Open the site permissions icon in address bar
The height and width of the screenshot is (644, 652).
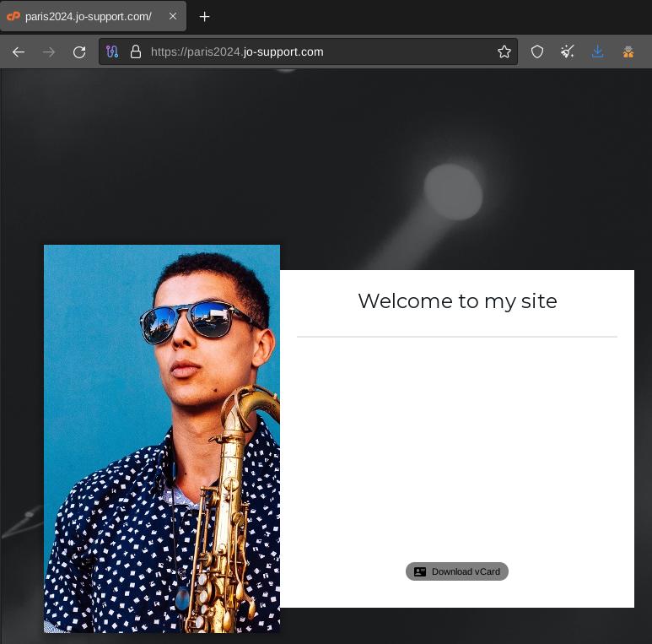click(x=112, y=51)
